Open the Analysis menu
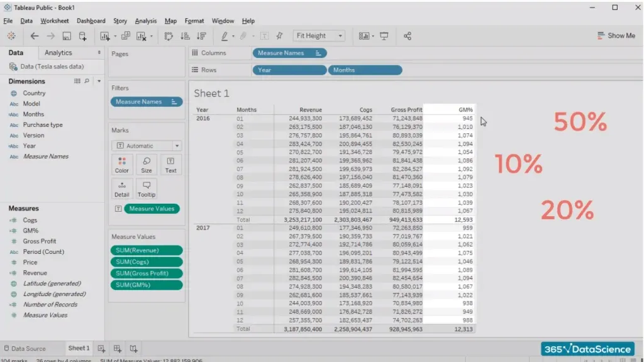 coord(146,21)
